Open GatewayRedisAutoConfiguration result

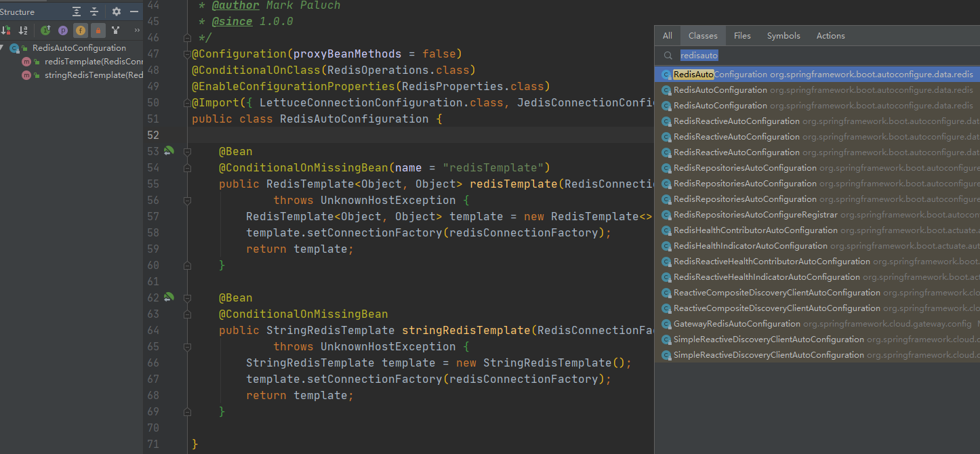(x=817, y=324)
